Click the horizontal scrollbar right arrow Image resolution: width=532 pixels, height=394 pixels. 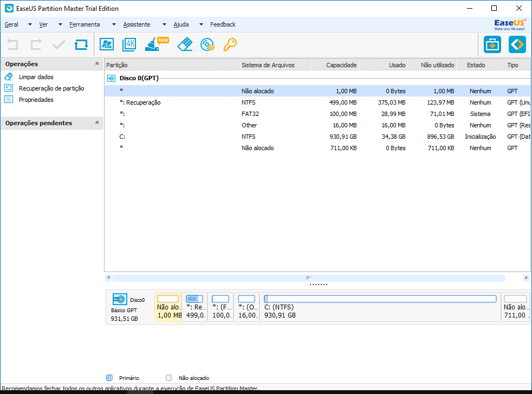point(526,277)
